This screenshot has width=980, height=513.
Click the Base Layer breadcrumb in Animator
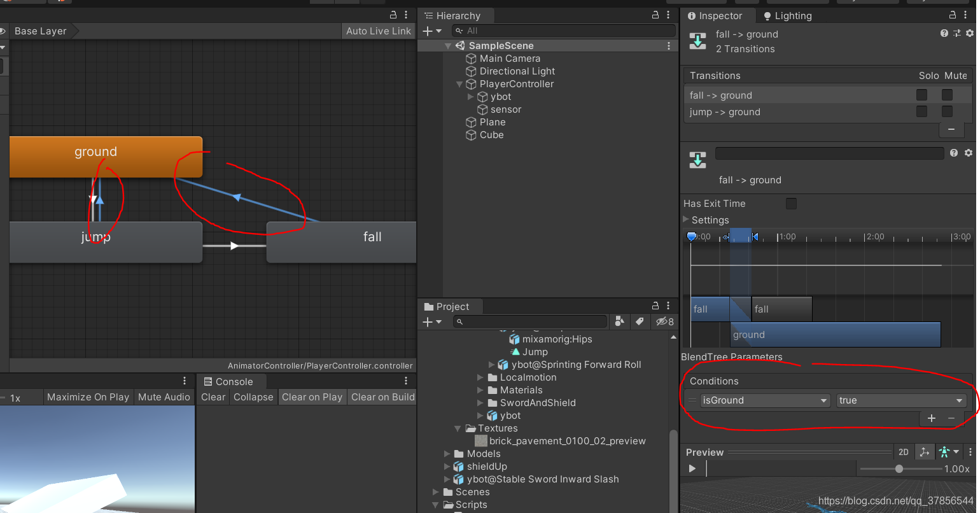pos(40,31)
